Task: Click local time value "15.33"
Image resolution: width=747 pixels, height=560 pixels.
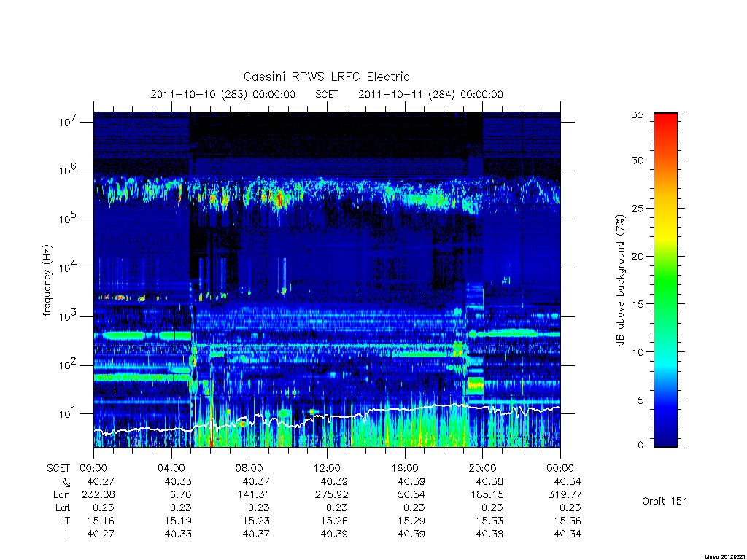Action: point(489,521)
